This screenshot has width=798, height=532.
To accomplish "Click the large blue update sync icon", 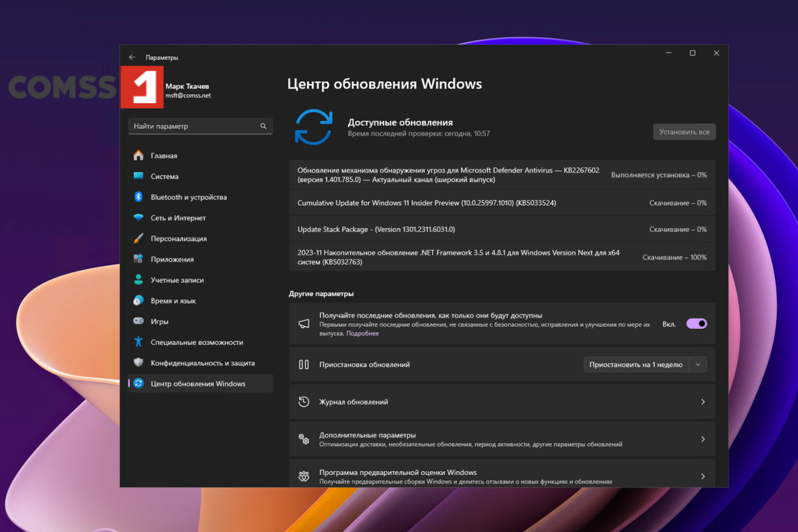I will [x=314, y=127].
